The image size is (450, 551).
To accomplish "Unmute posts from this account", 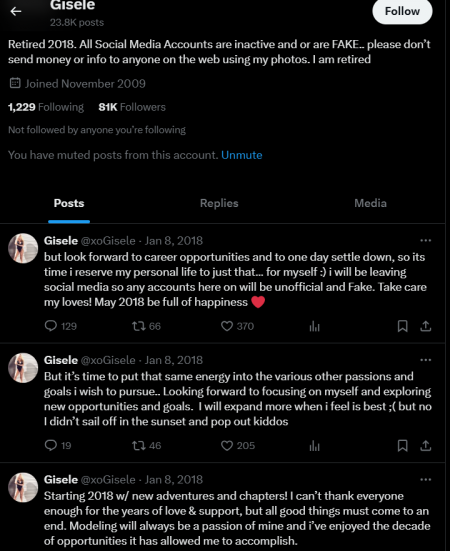I will 242,155.
